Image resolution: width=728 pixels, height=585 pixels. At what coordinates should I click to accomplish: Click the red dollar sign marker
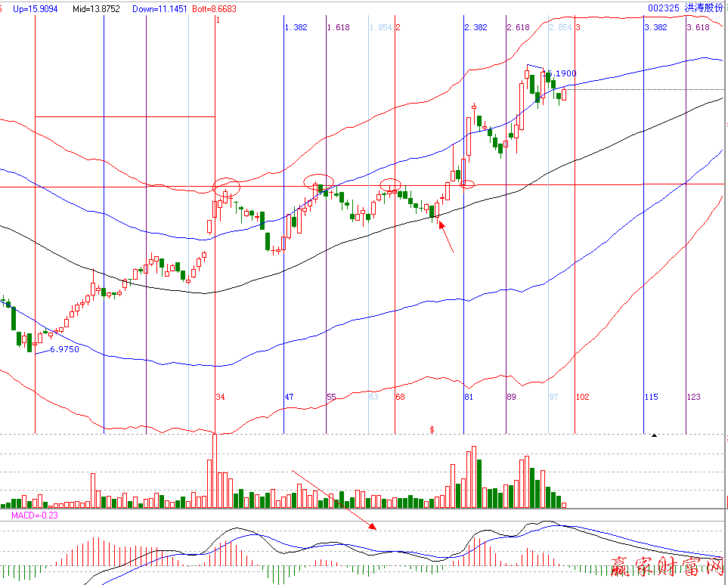432,429
